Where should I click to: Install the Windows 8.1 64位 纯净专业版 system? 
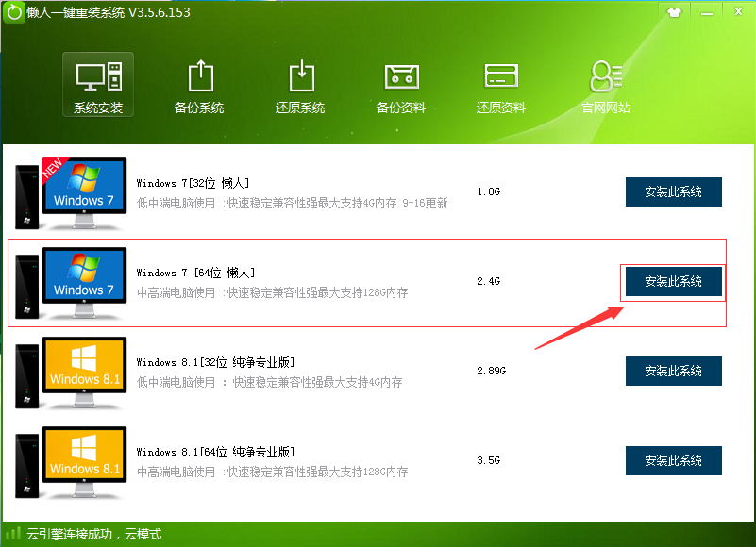(x=673, y=460)
